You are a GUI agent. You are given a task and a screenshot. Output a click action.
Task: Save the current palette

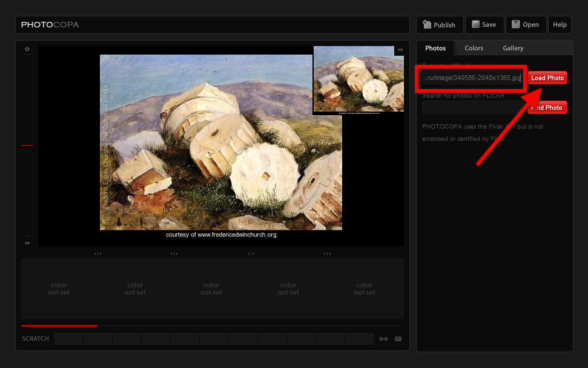tap(484, 25)
